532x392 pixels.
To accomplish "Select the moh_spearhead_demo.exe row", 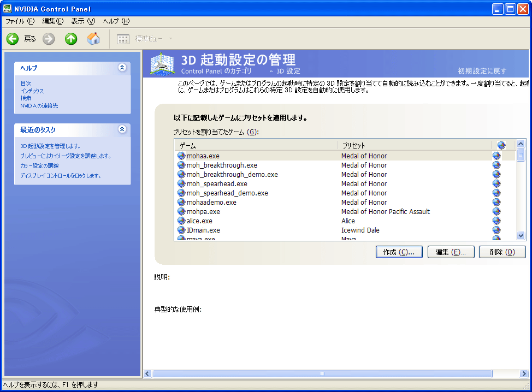I will (345, 193).
